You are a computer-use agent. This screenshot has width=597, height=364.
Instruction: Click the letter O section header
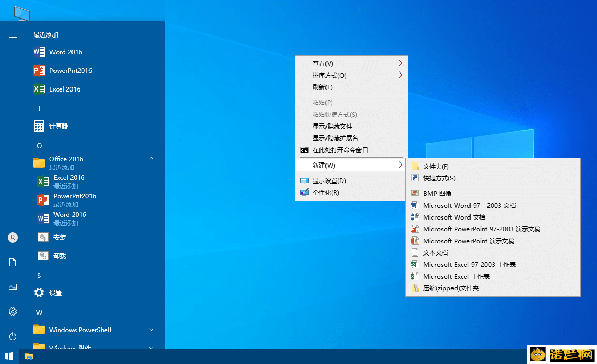[x=39, y=146]
